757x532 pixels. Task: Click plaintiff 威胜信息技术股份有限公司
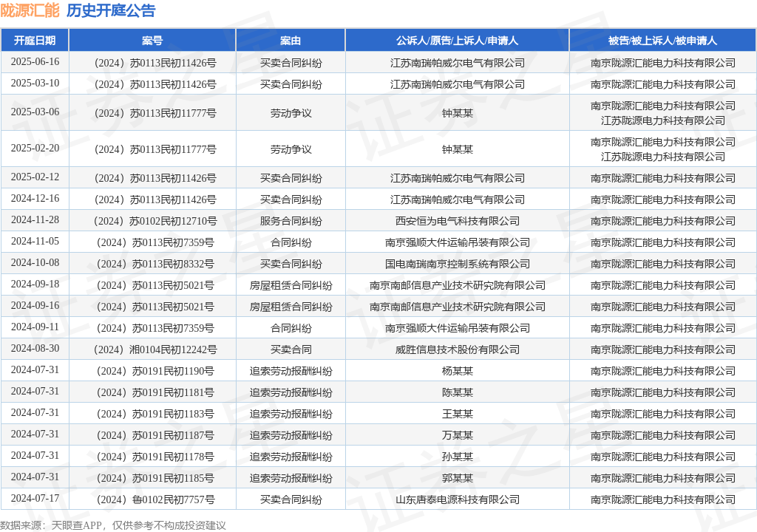457,349
